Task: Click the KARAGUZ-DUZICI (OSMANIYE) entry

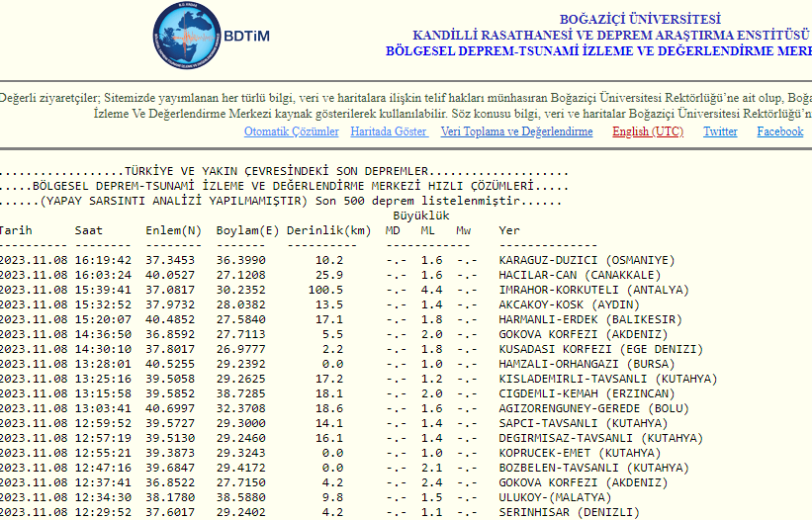Action: [x=586, y=260]
